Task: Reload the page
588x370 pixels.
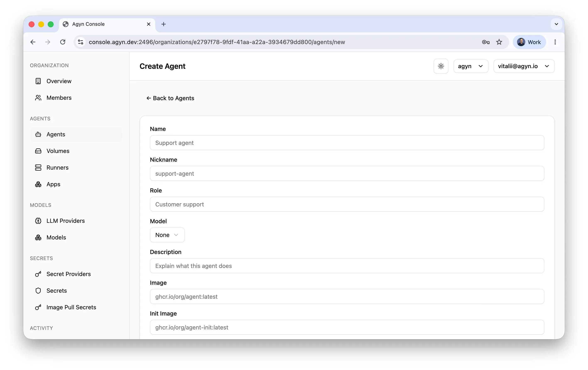Action: 63,42
